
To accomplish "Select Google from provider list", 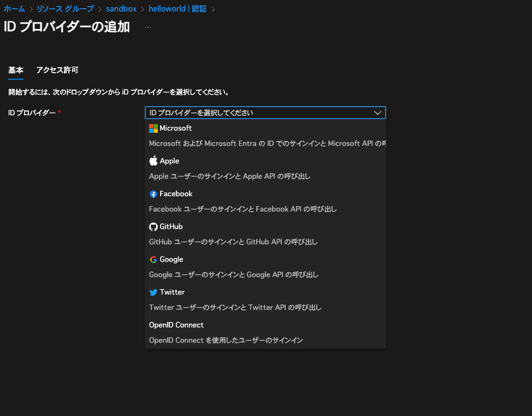I will pyautogui.click(x=265, y=267).
